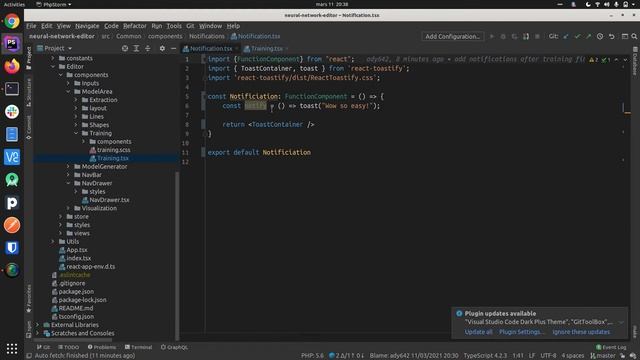Screen dimensions: 640x360
Task: Go to previous highlighted error up arrow
Action: [616, 60]
